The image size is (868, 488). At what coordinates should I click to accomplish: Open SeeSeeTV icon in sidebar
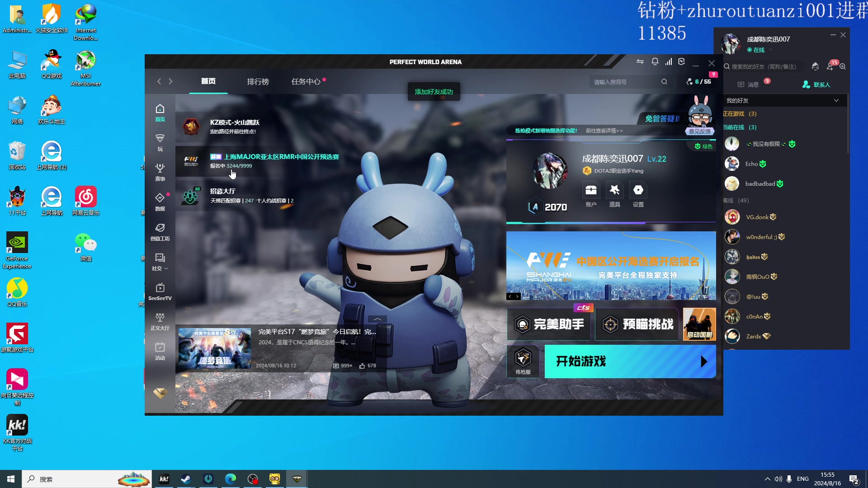[160, 291]
